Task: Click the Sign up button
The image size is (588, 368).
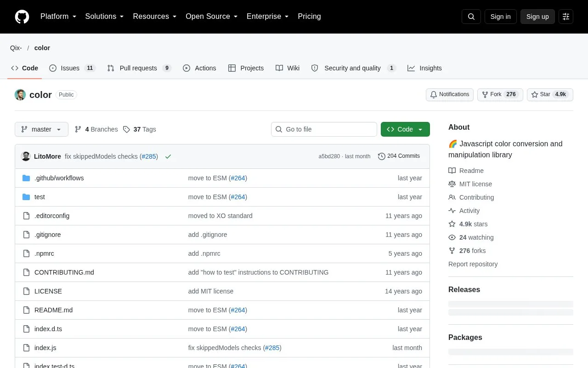Action: (537, 17)
